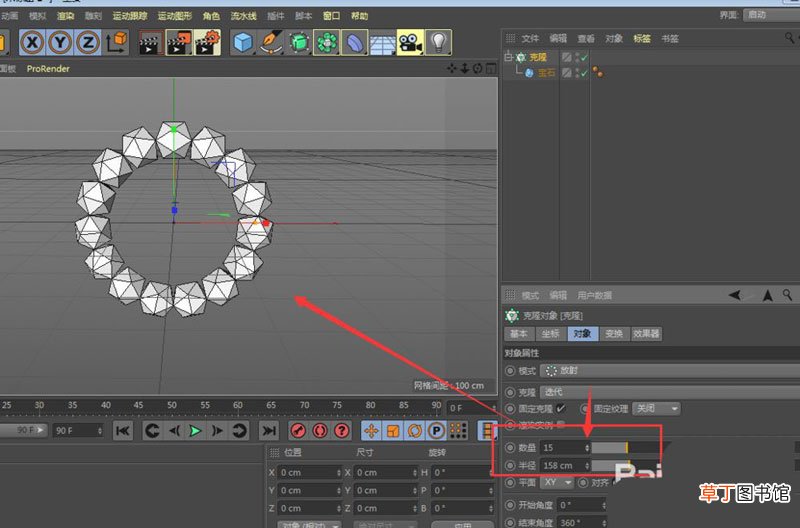Open 窗口 menu
The image size is (800, 528).
click(331, 16)
